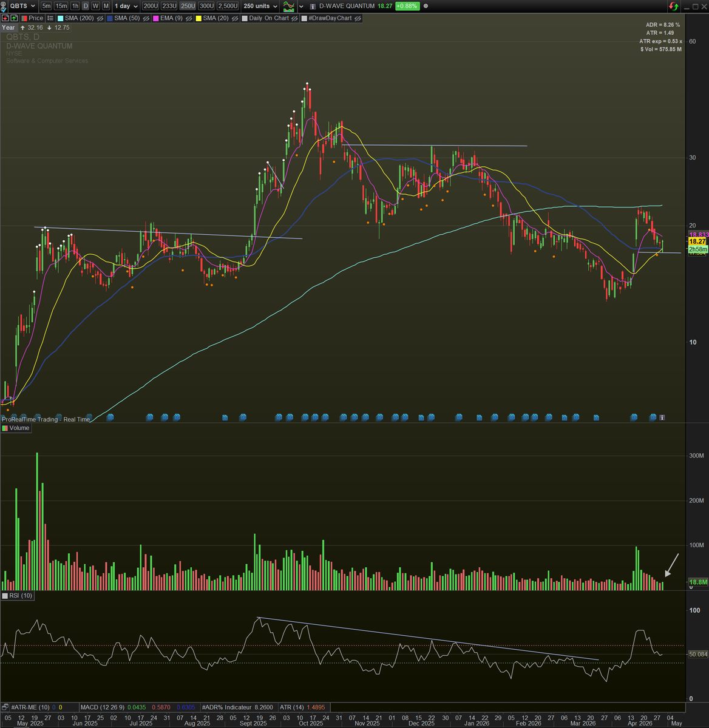Image resolution: width=709 pixels, height=728 pixels.
Task: Click the anchor link icon beside QBTS
Action: (x=4, y=5)
